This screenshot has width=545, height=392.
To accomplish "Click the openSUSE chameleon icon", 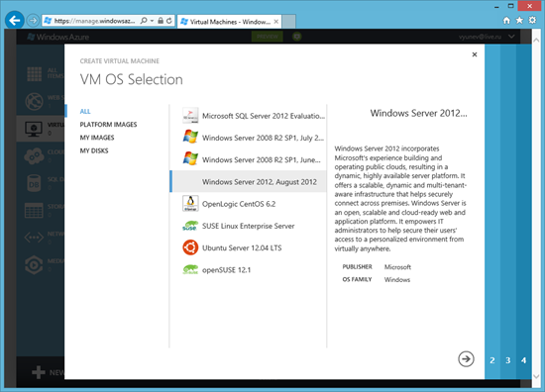I will pos(190,270).
